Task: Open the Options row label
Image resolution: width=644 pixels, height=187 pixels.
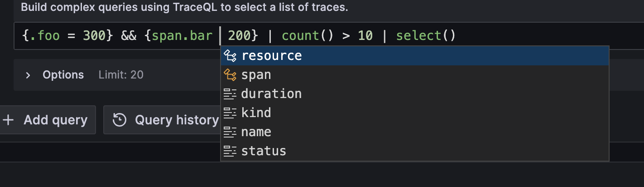Action: 63,75
